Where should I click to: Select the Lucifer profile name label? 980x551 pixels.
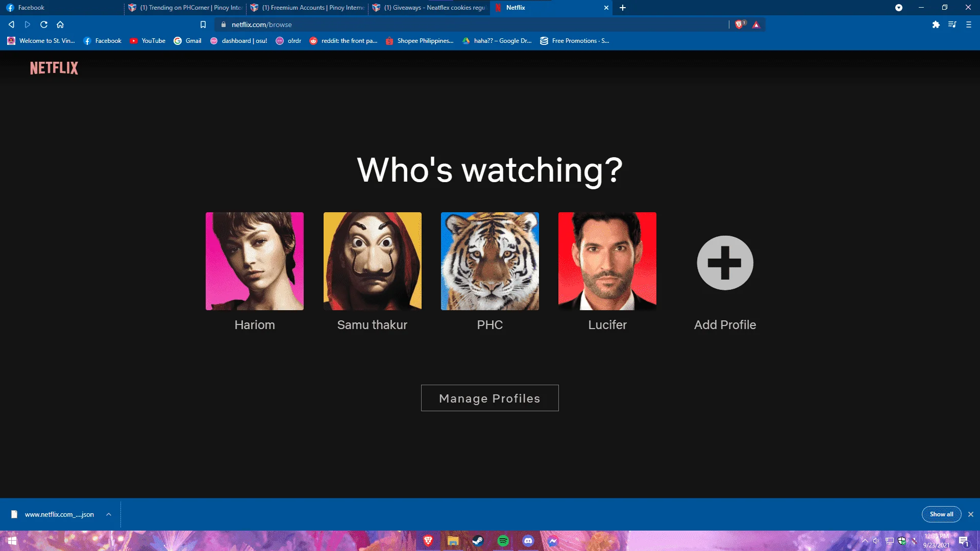pos(607,325)
